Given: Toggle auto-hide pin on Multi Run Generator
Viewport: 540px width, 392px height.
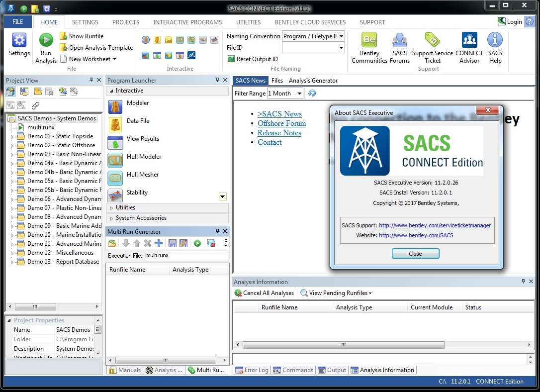Looking at the screenshot, I should click(217, 231).
